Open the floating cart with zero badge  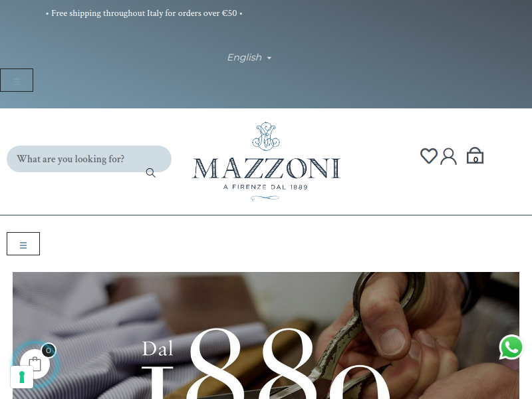point(35,364)
